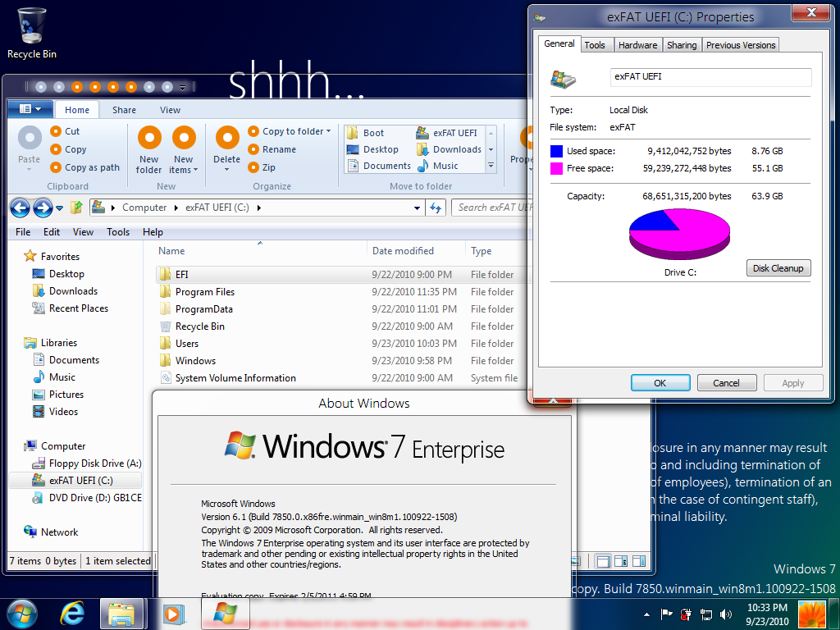Switch to the Share ribbon tab
840x630 pixels.
pyautogui.click(x=125, y=110)
